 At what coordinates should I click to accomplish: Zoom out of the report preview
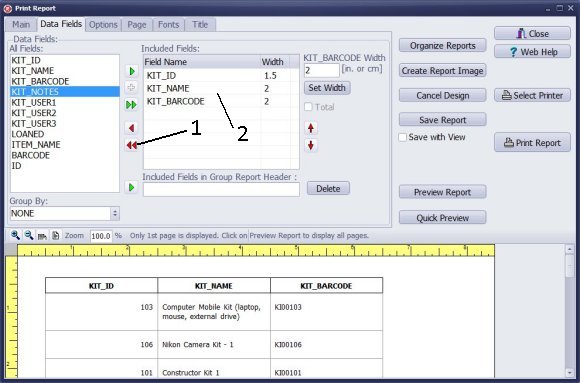pyautogui.click(x=28, y=235)
